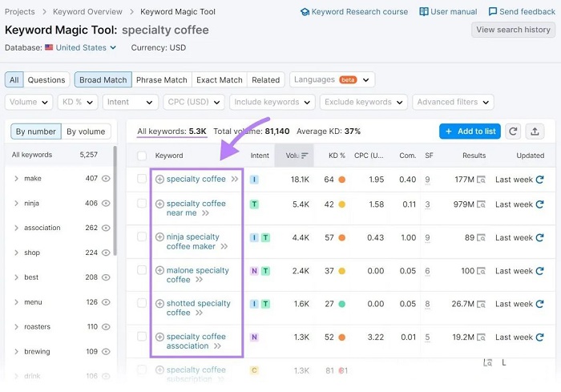The height and width of the screenshot is (392, 561).
Task: Switch to Related tab
Action: coord(266,80)
